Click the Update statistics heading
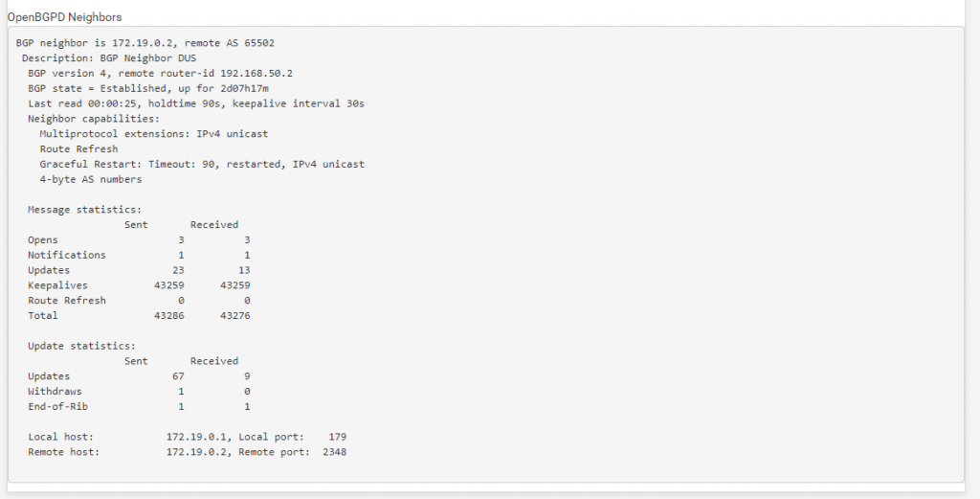980x499 pixels. click(82, 346)
